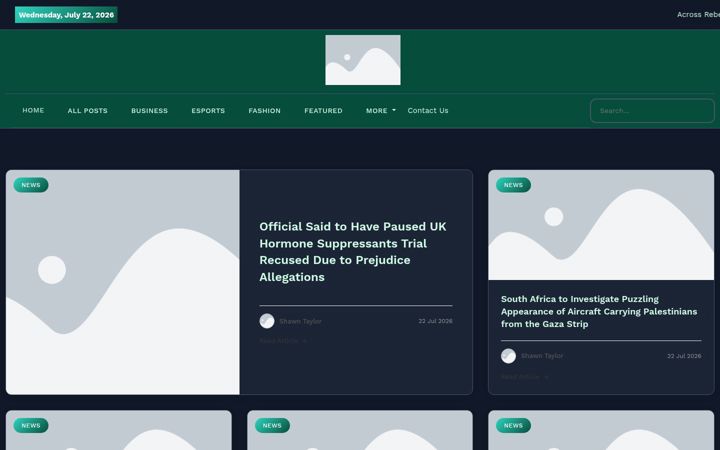
Task: Open the Esports category
Action: point(208,111)
